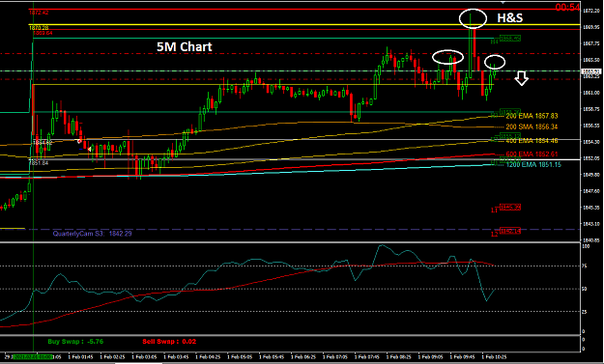Click the red 00:54 candle countdown timer
Viewport: 604px width, 364px height.
coord(567,7)
